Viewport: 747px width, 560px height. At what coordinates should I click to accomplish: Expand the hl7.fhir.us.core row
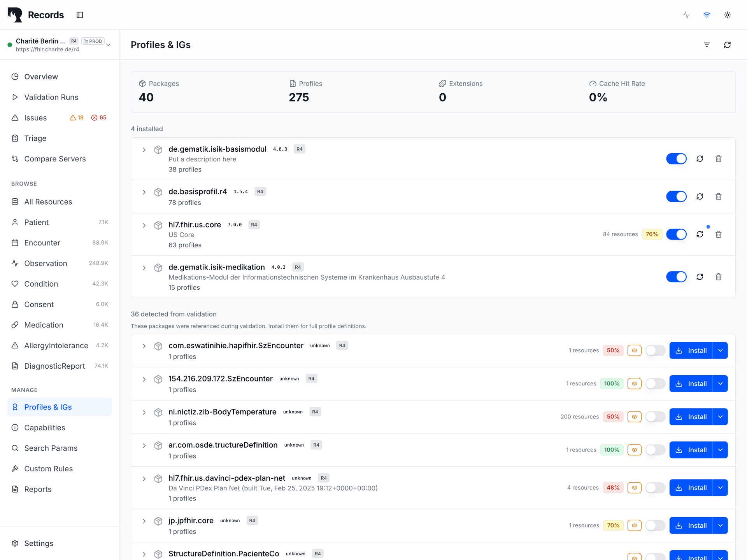point(144,225)
